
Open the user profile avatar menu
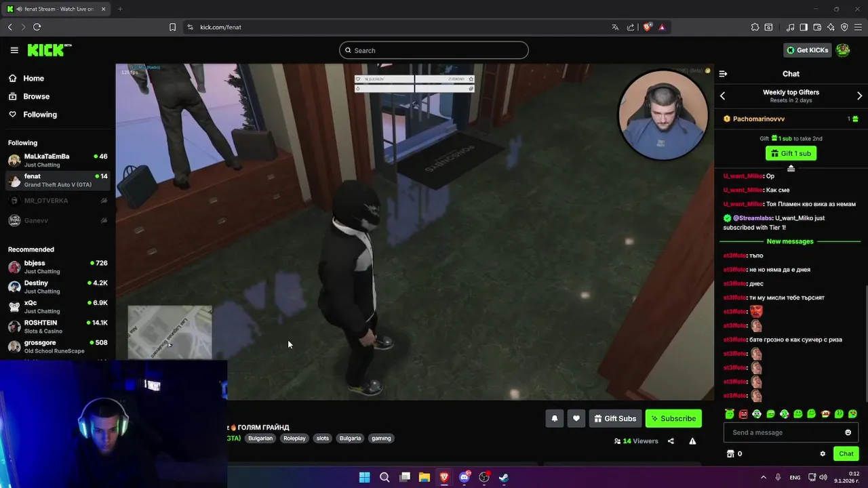click(843, 50)
